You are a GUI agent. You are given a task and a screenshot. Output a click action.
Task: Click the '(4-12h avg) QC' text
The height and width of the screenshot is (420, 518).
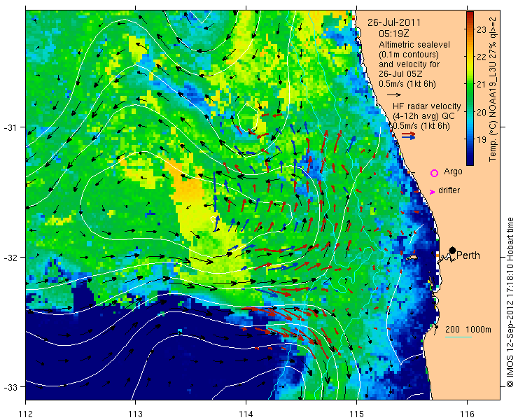pos(423,116)
